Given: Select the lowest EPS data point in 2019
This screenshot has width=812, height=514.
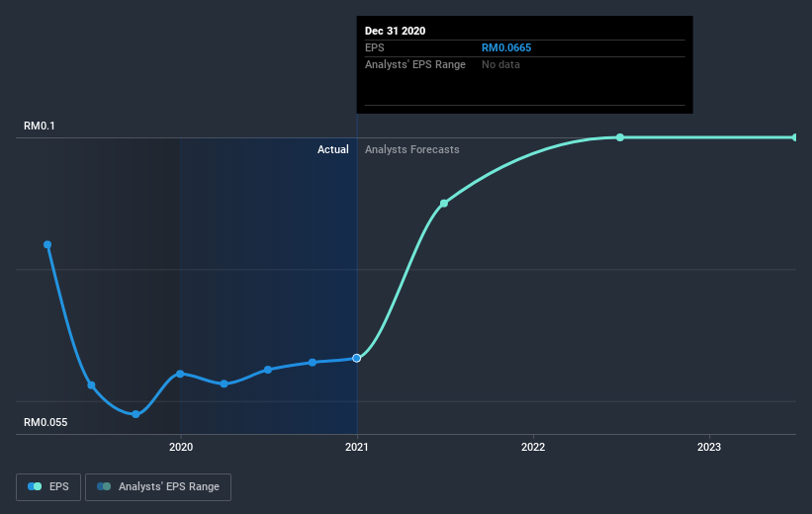Looking at the screenshot, I should pos(135,414).
